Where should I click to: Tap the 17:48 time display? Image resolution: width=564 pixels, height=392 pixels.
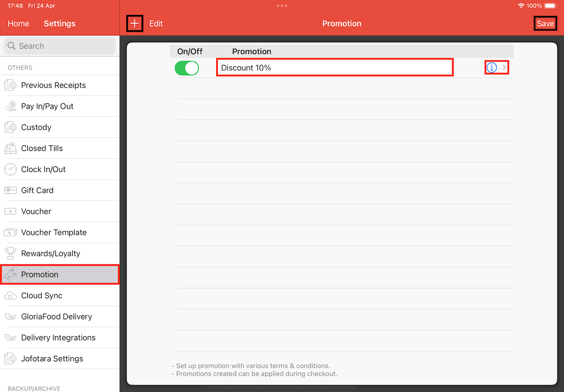pyautogui.click(x=15, y=6)
